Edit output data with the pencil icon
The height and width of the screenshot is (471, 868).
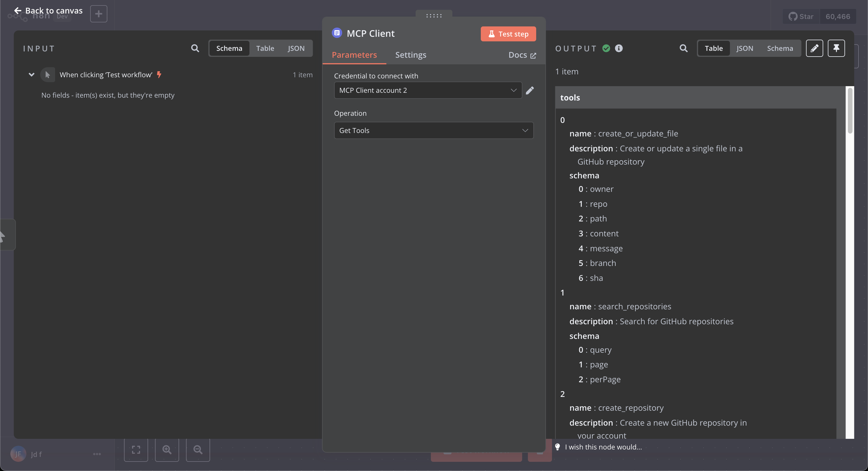tap(815, 48)
